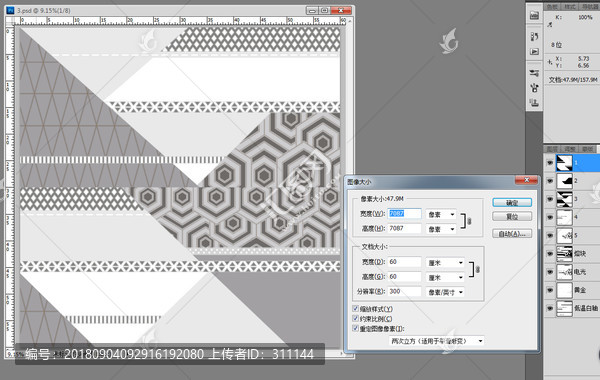This screenshot has height=380, width=600.
Task: Open the History panel icon in the dock
Action: coord(535,36)
